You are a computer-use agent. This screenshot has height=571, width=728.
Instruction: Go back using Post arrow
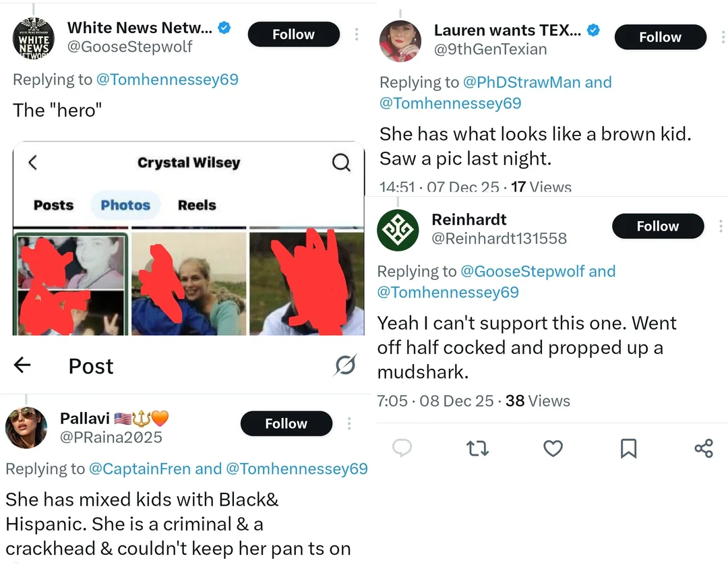coord(22,365)
